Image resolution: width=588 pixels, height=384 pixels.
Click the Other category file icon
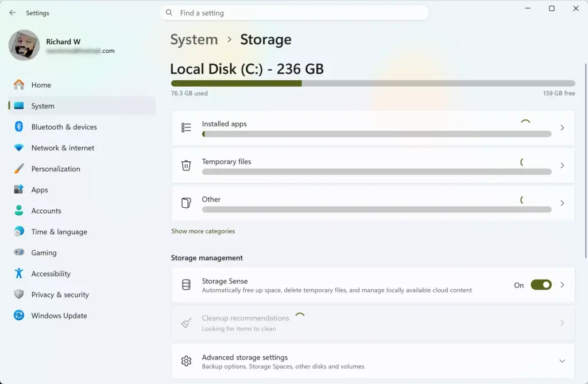tap(186, 203)
